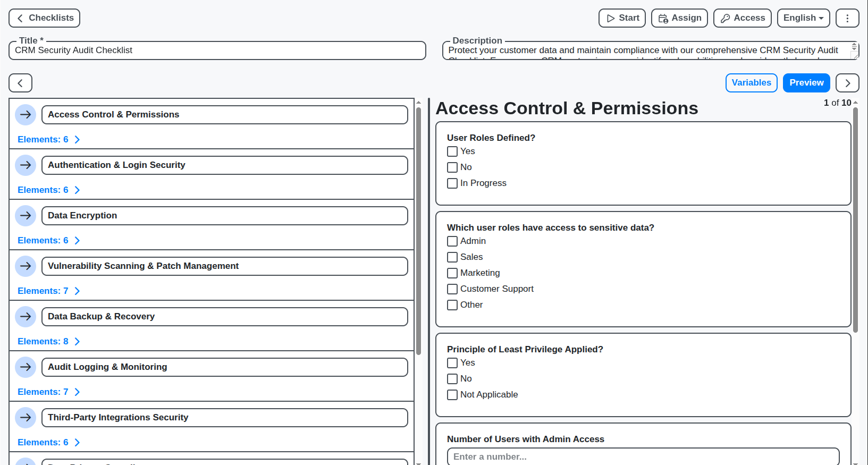Viewport: 868px width, 465px height.
Task: Check Not Applicable for Least Privilege
Action: click(452, 395)
